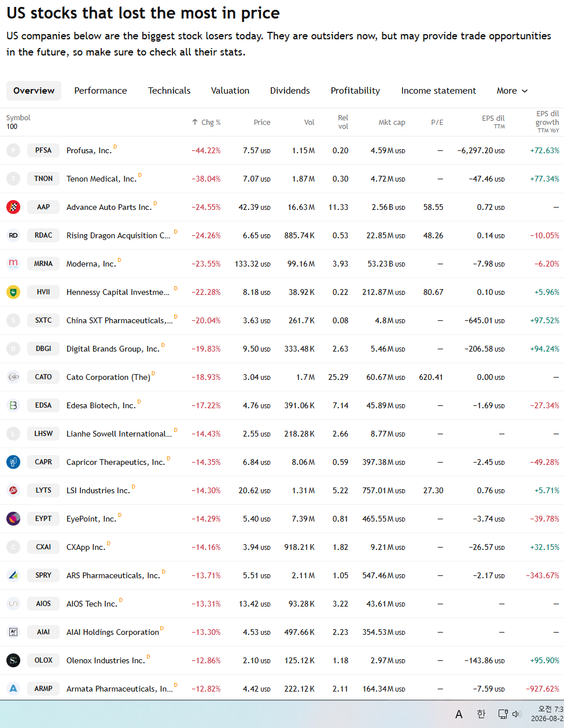This screenshot has height=728, width=564.
Task: Click the 25.29 relative volume for CATO
Action: (x=338, y=377)
